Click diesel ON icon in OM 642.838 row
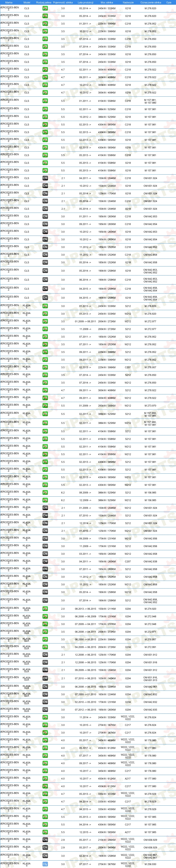 click(x=45, y=561)
